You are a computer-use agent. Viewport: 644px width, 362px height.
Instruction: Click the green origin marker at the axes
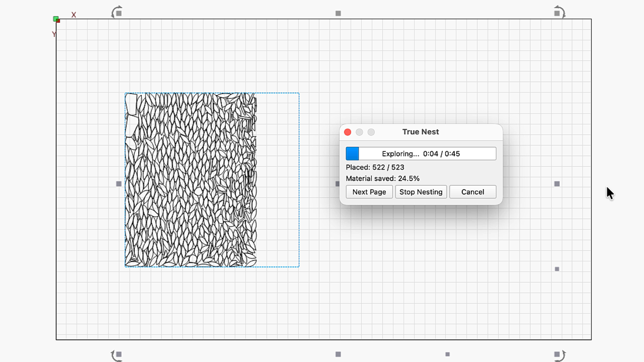[x=56, y=19]
